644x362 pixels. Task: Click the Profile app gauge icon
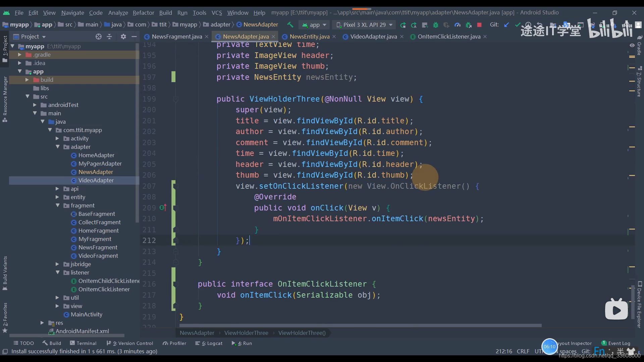click(x=458, y=25)
